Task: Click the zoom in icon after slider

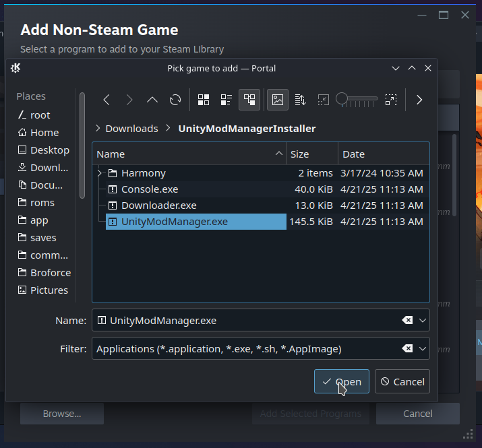Action: pos(391,100)
